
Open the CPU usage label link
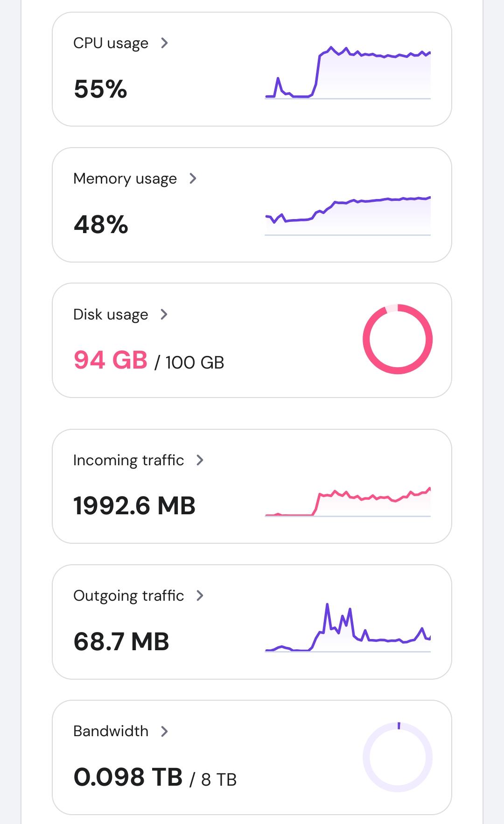(x=111, y=43)
